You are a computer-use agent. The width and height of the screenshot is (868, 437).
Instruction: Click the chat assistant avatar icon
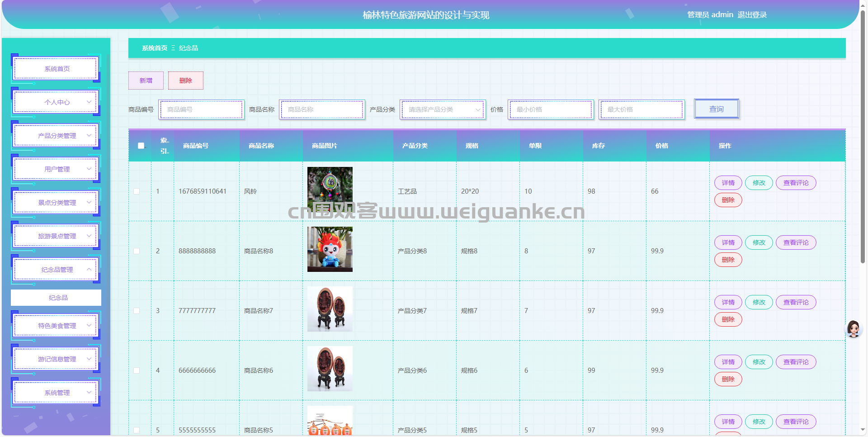point(854,329)
